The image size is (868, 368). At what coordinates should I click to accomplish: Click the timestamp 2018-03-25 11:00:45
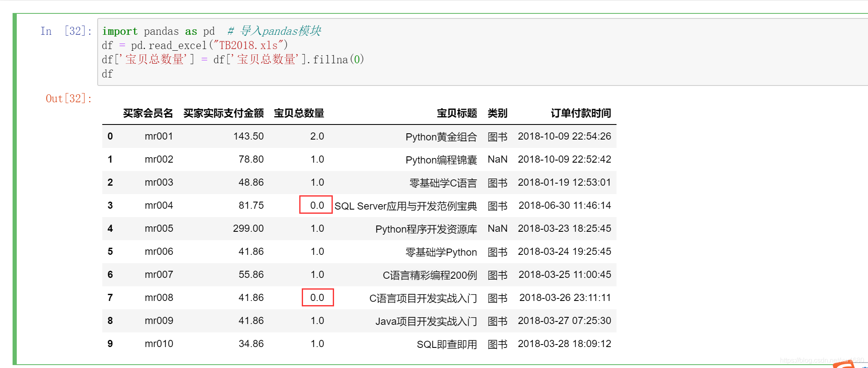pos(565,275)
